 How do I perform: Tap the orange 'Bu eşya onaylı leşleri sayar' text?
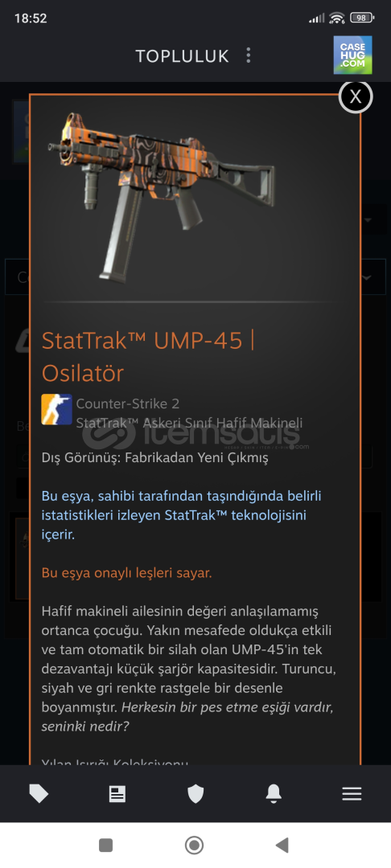coord(127,573)
